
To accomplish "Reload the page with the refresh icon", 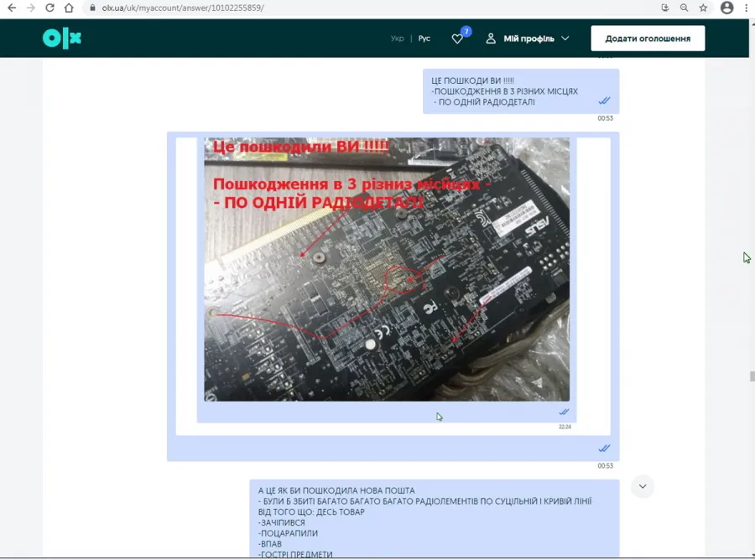I will pyautogui.click(x=49, y=8).
